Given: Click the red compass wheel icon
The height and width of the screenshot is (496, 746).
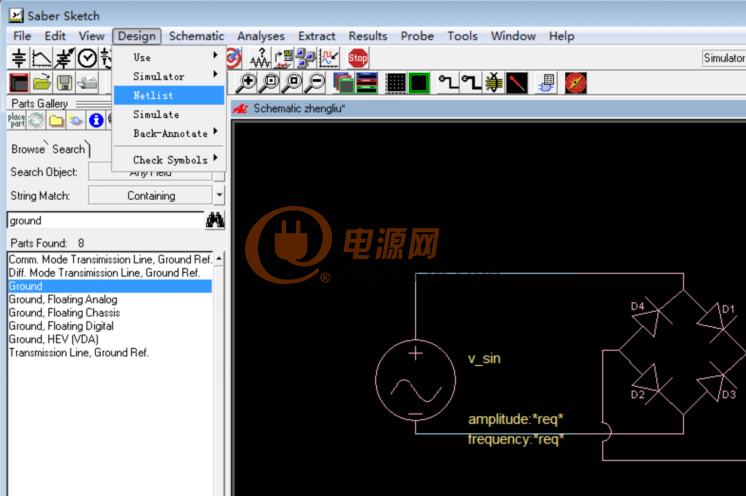Looking at the screenshot, I should [x=575, y=83].
